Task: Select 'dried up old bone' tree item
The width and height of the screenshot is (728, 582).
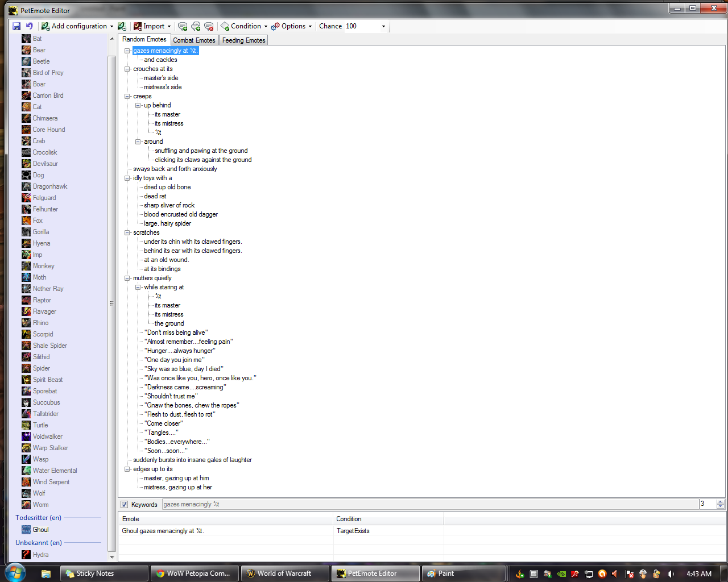Action: pos(167,187)
